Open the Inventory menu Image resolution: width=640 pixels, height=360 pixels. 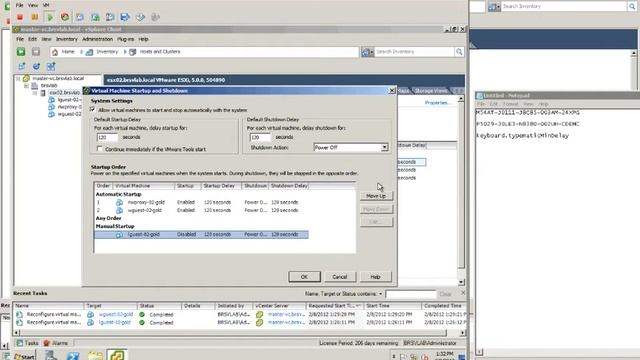(x=67, y=39)
